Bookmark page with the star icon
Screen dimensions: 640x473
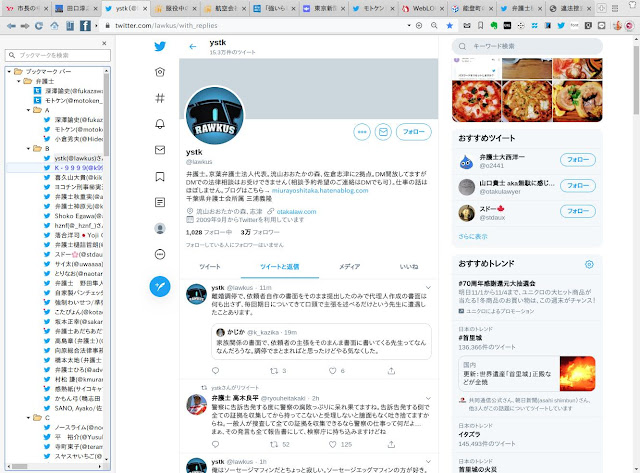(449, 25)
